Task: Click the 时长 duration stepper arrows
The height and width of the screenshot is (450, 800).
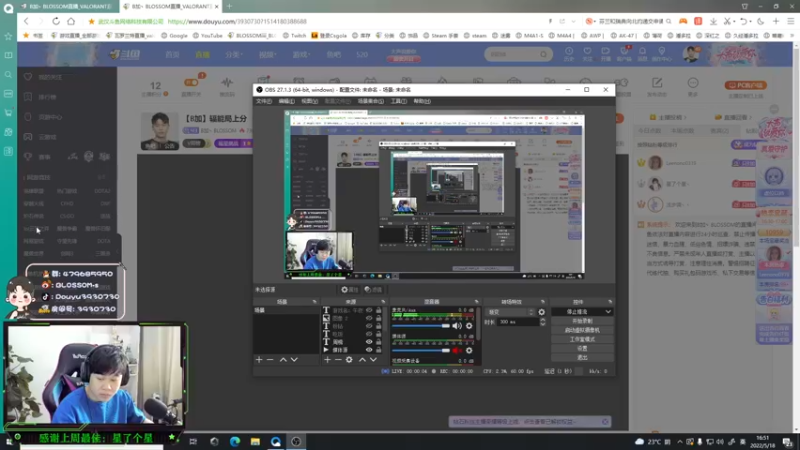Action: [542, 322]
